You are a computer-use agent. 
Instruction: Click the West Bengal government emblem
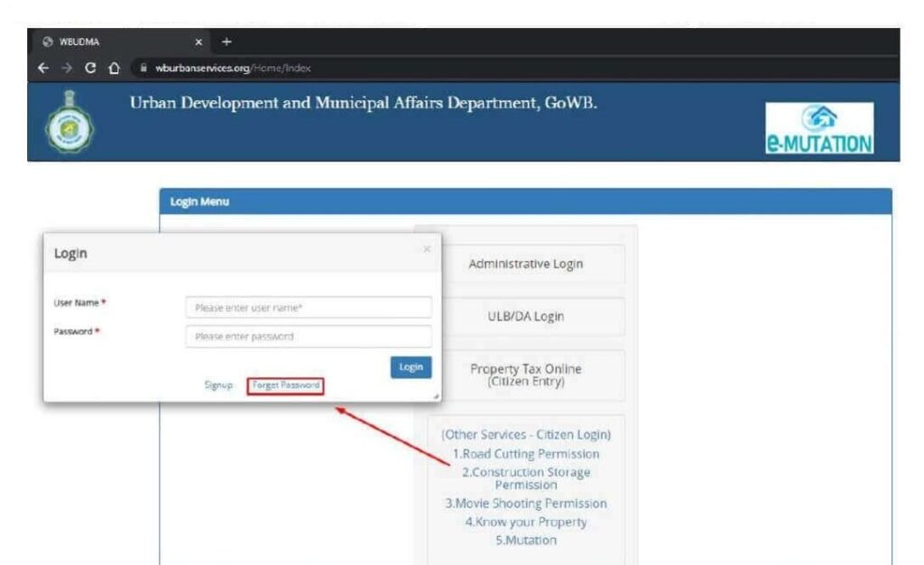(69, 122)
